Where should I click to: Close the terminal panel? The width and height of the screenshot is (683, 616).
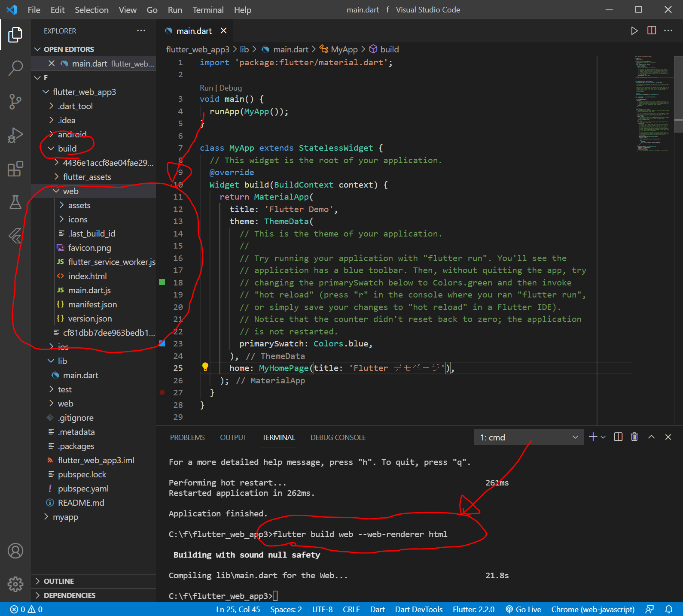(668, 437)
